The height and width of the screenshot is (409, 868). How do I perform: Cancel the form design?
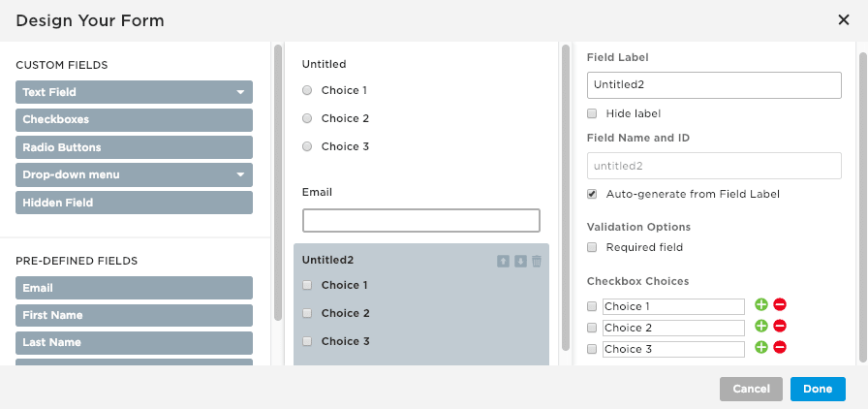751,389
